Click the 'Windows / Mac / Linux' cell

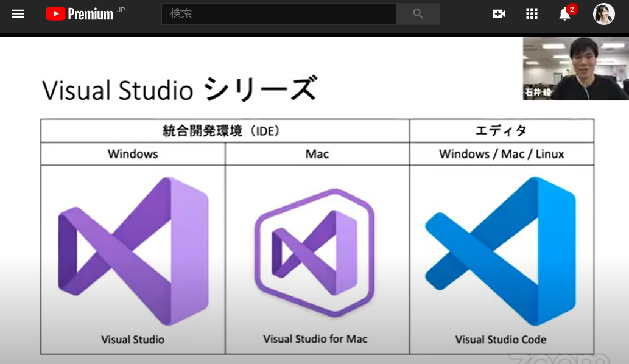[502, 154]
